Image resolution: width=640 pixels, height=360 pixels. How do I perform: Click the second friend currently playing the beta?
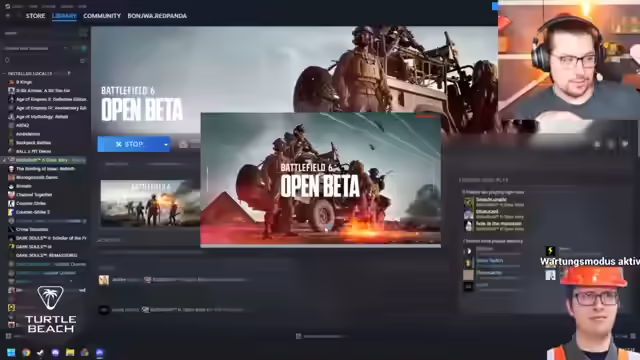click(x=493, y=214)
